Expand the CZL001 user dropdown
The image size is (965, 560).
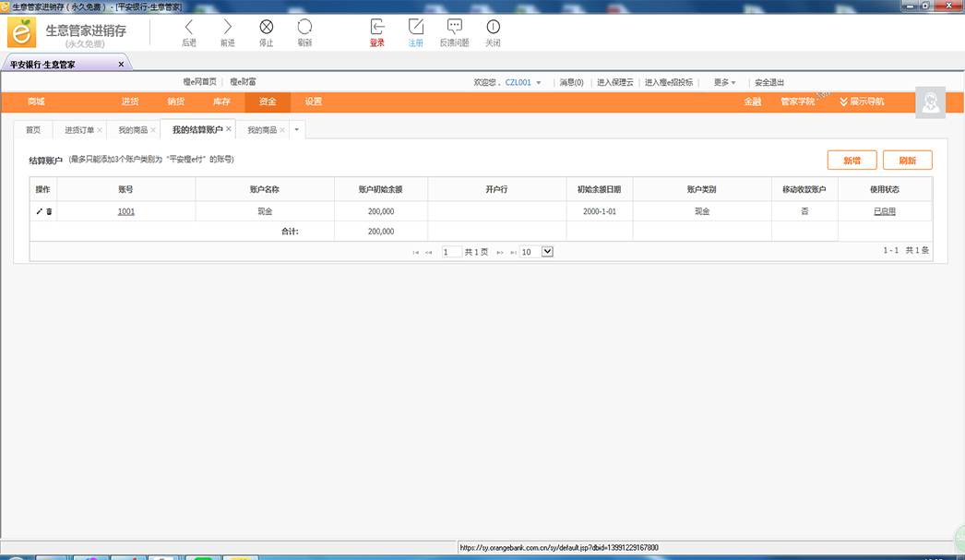tap(539, 83)
